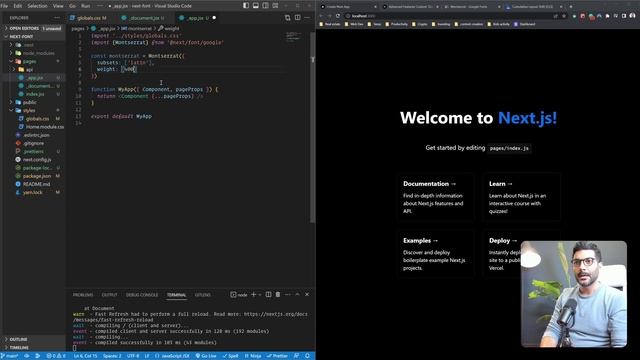
Task: Kill terminal with trash icon
Action: tap(278, 294)
